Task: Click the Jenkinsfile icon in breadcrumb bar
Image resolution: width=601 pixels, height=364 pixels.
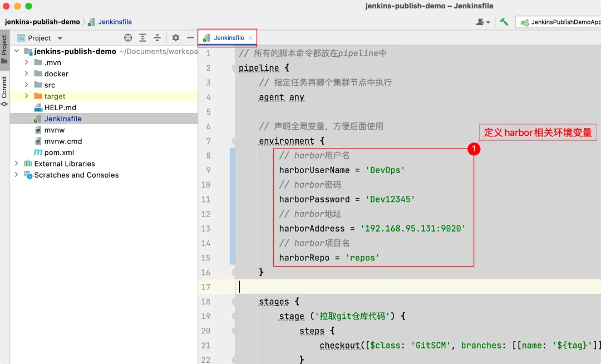Action: click(x=91, y=22)
